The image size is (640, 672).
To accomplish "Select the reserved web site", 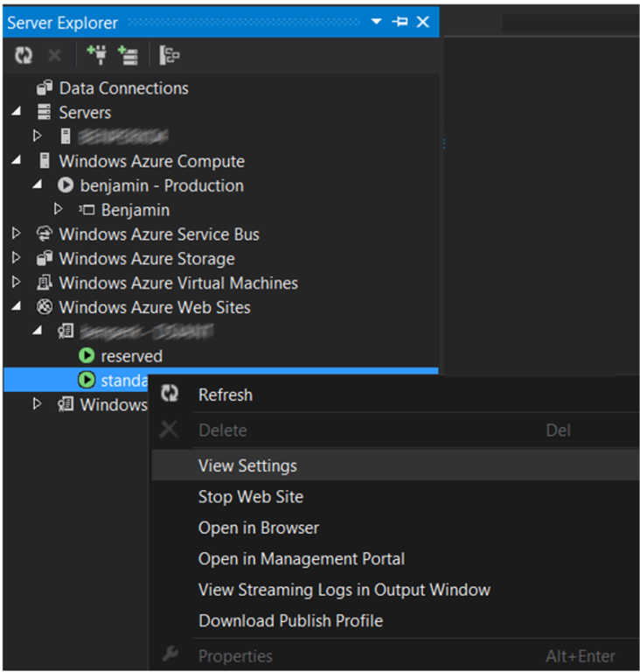I will 131,357.
